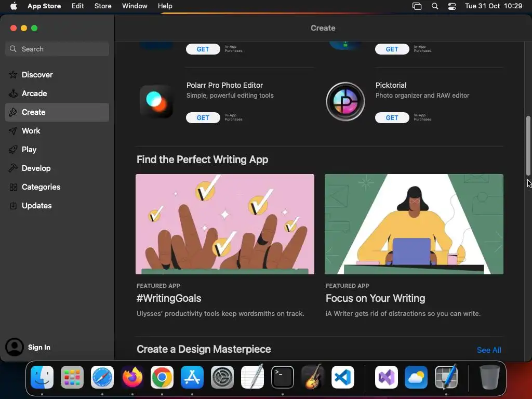Open the Polarr Pro Photo Editor title

click(x=224, y=85)
